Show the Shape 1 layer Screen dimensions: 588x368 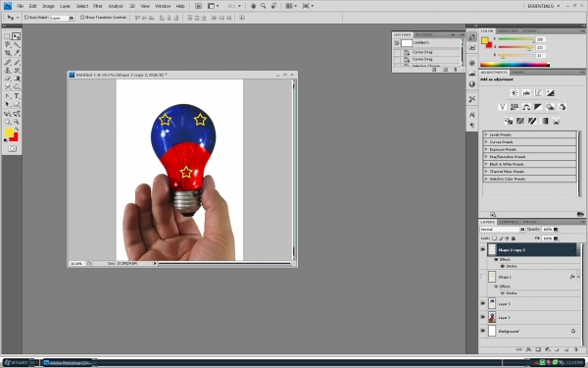(482, 277)
